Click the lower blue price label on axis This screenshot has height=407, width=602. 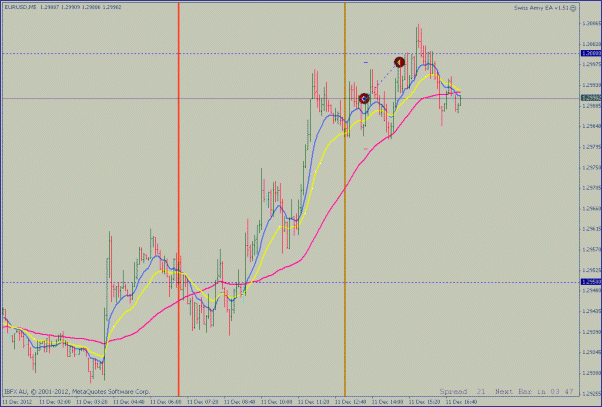pos(591,282)
